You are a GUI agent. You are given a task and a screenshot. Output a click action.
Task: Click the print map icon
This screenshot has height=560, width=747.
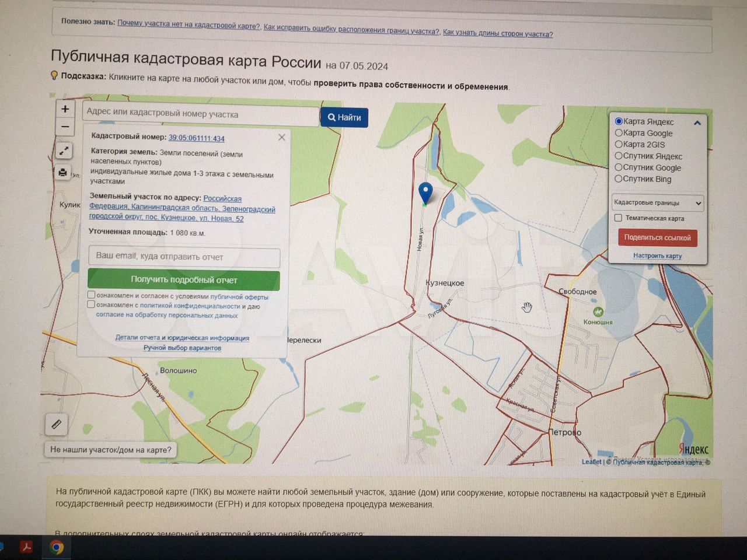click(63, 172)
